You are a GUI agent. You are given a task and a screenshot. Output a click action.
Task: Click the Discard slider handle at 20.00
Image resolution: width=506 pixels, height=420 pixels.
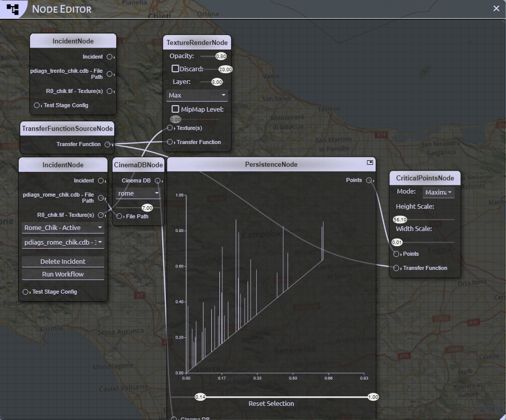click(225, 69)
